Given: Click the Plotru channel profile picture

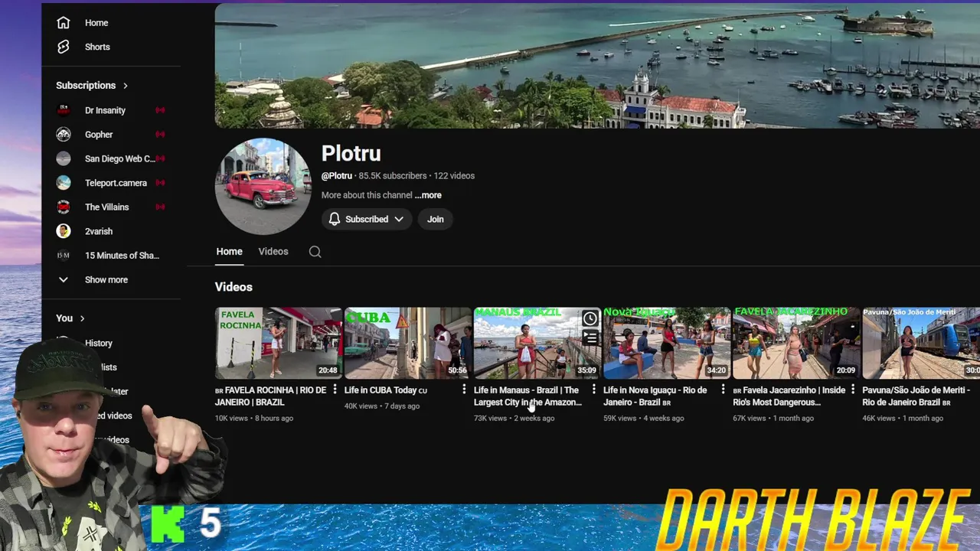Looking at the screenshot, I should point(263,186).
